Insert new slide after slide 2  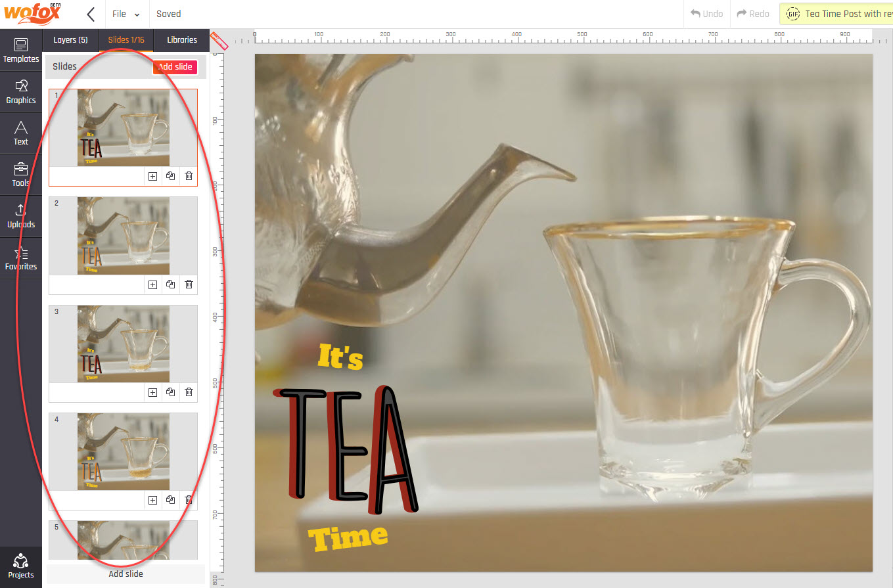152,284
